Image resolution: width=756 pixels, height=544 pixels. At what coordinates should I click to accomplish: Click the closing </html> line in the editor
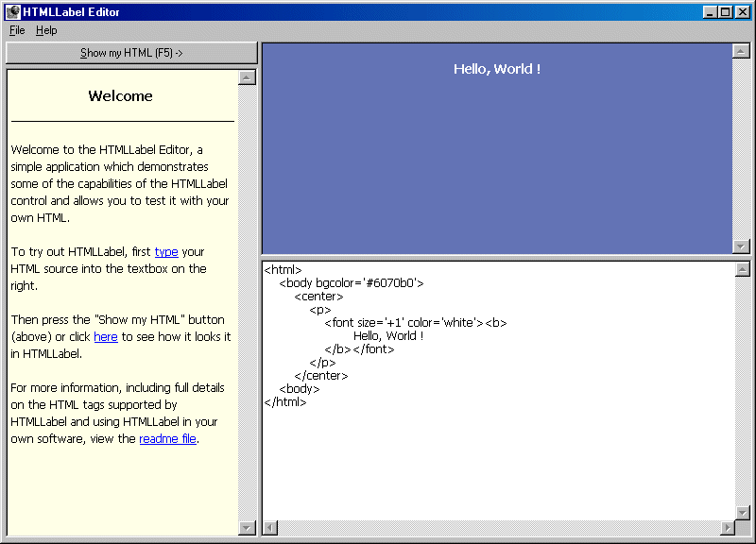click(x=285, y=402)
